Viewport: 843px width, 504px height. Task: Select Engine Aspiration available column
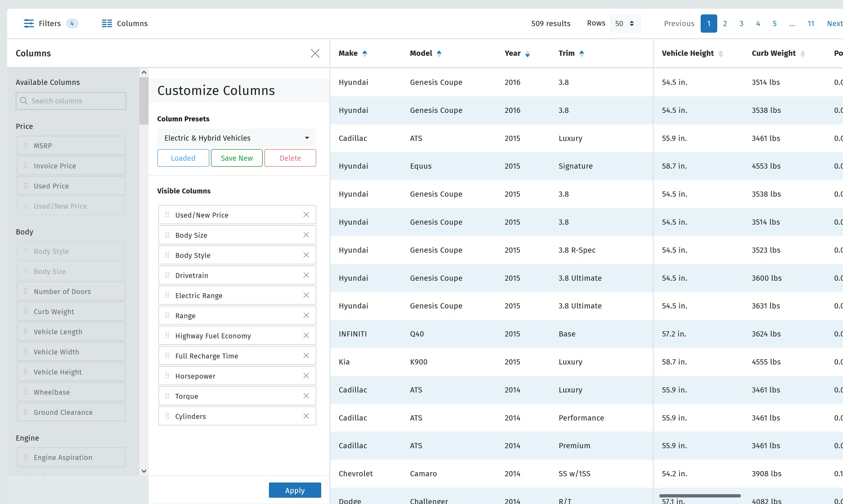(71, 457)
